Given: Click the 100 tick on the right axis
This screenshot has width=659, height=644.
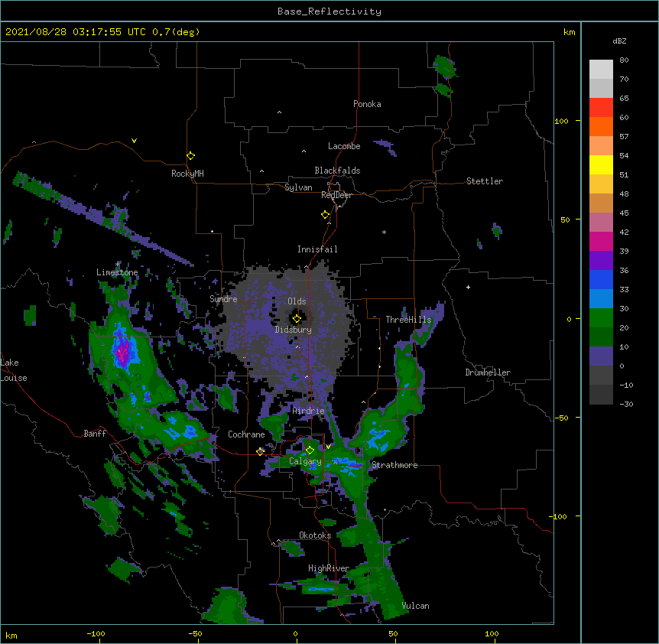Looking at the screenshot, I should pyautogui.click(x=561, y=121).
